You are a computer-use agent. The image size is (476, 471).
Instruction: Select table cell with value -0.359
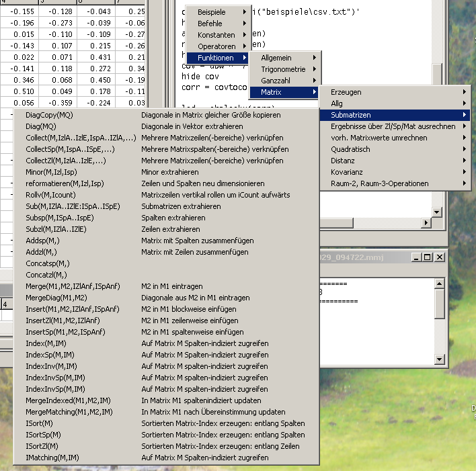coord(58,103)
